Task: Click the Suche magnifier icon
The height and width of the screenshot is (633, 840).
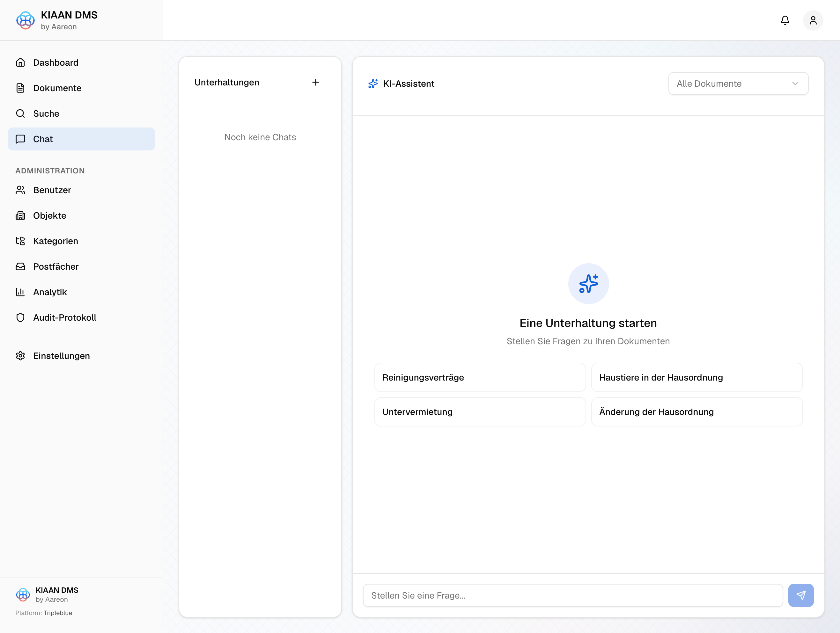Action: click(x=20, y=113)
